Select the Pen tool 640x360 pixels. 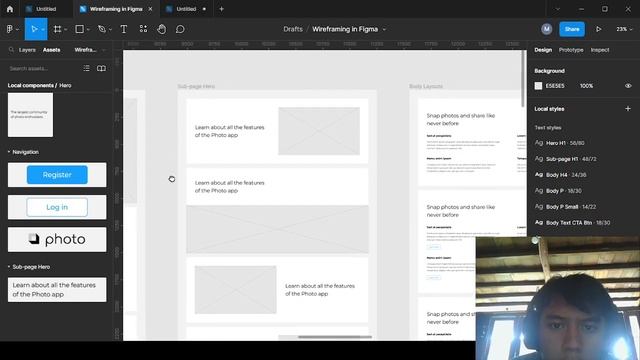click(x=102, y=29)
